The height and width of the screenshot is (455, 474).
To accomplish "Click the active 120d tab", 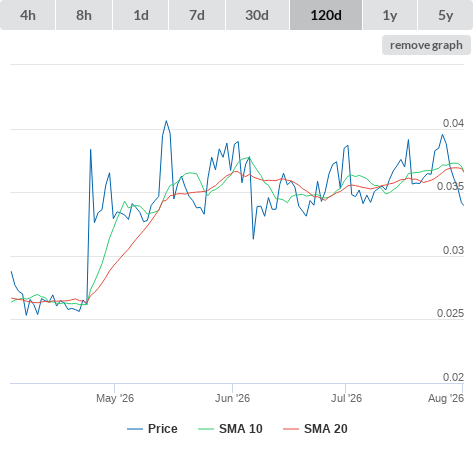I will pyautogui.click(x=326, y=15).
